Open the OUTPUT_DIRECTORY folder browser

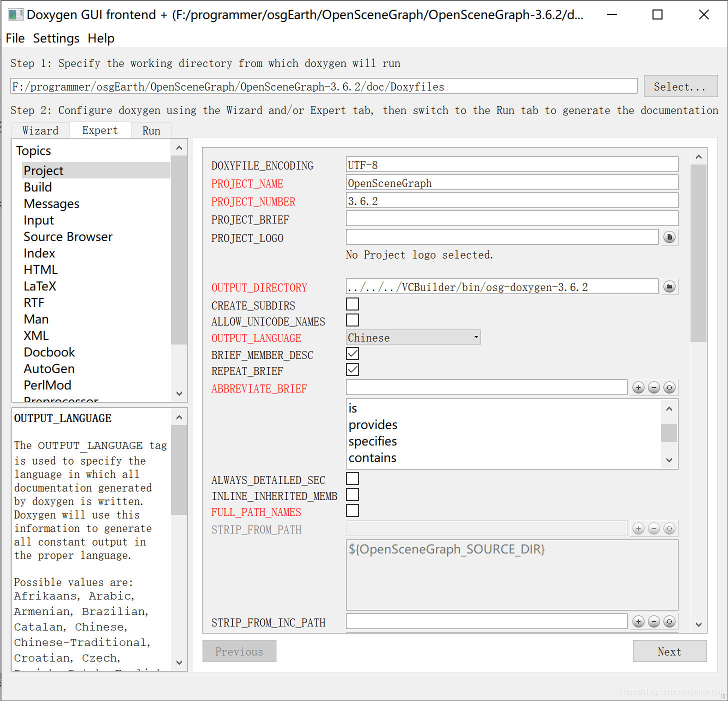669,286
